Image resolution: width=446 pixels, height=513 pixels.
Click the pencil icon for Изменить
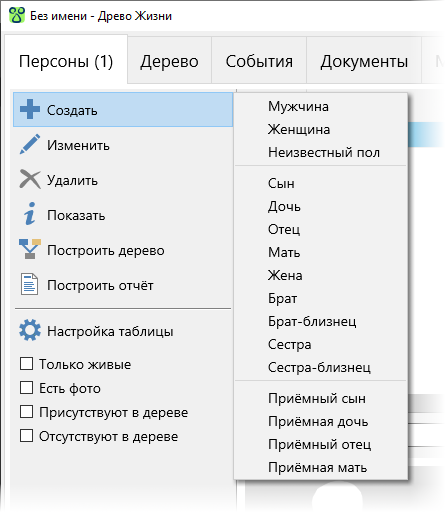click(30, 144)
